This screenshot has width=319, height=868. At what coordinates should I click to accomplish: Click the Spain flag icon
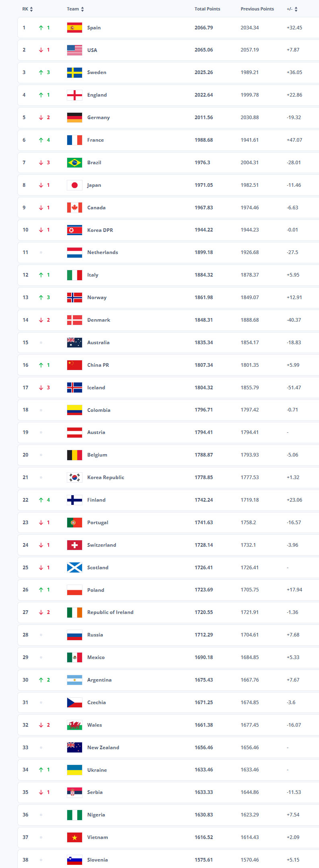click(x=74, y=28)
